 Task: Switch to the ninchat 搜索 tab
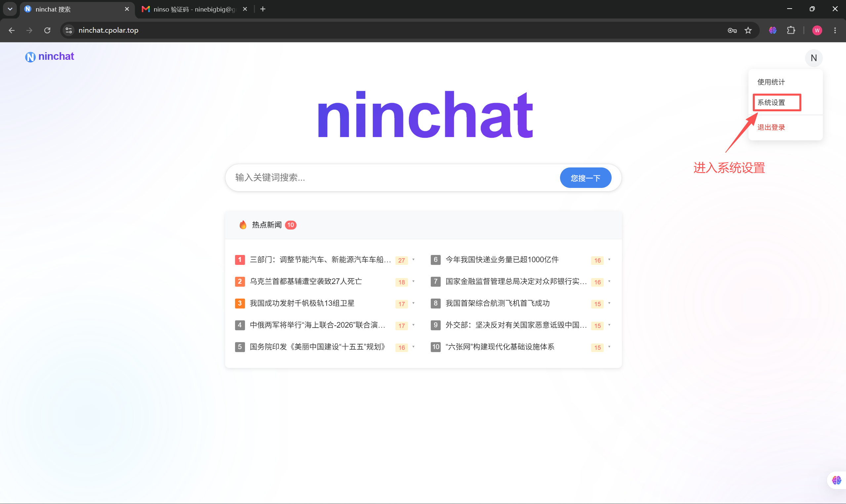pyautogui.click(x=77, y=9)
